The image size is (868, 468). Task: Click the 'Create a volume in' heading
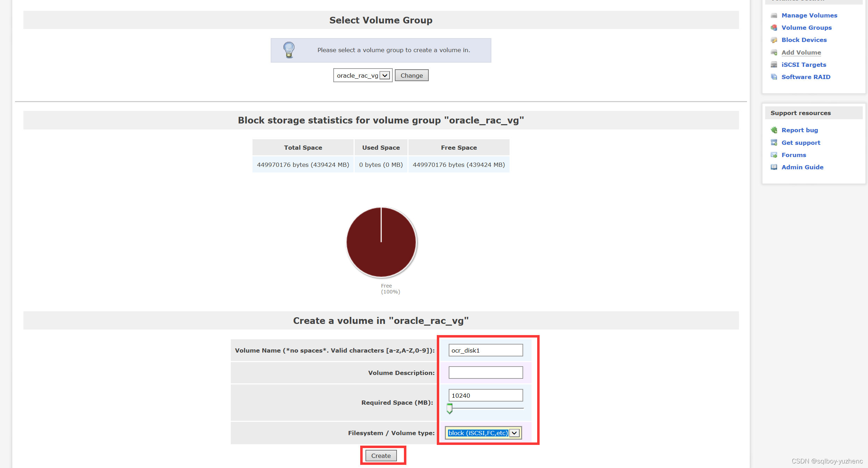pos(381,321)
